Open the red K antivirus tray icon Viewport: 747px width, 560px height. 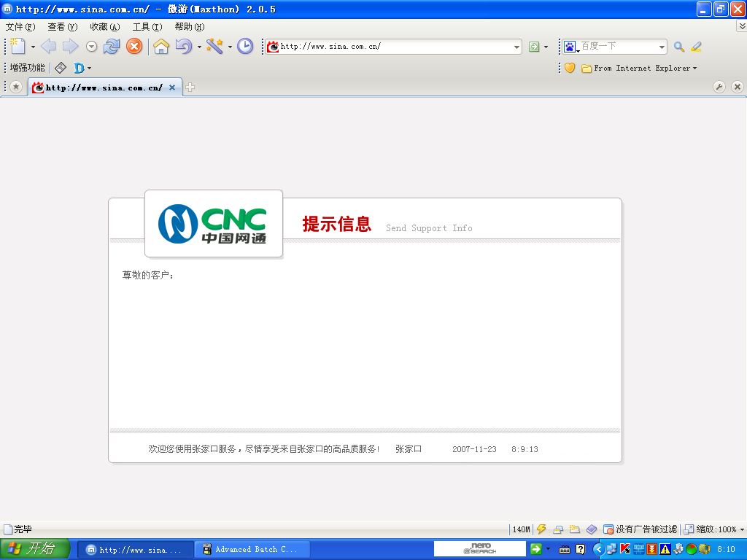[624, 549]
